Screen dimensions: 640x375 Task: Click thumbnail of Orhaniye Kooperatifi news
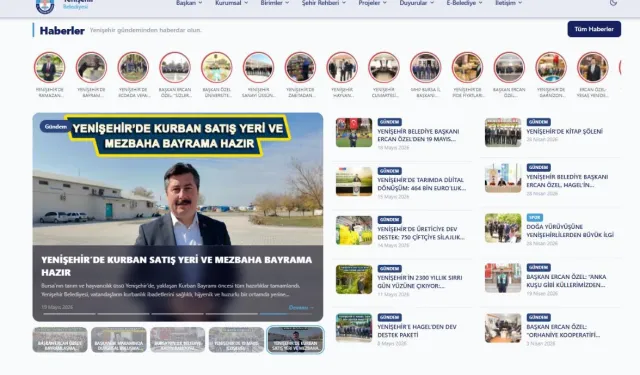503,328
